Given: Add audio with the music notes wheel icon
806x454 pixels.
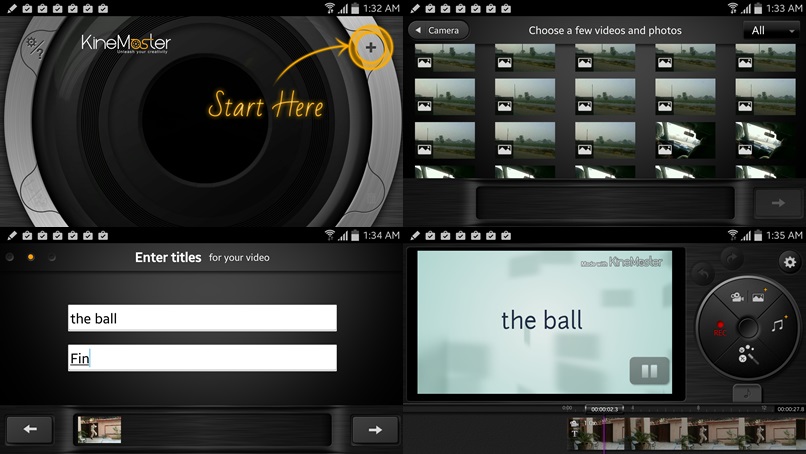Looking at the screenshot, I should [777, 324].
